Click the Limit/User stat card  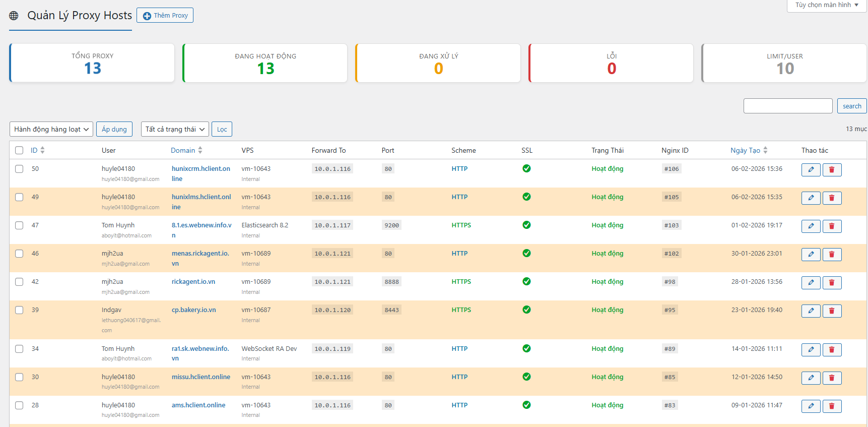785,63
